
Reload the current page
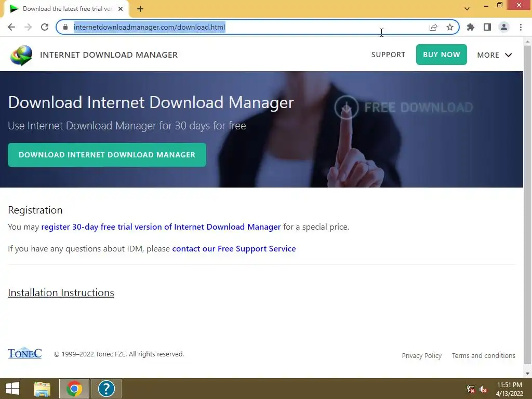coord(45,27)
